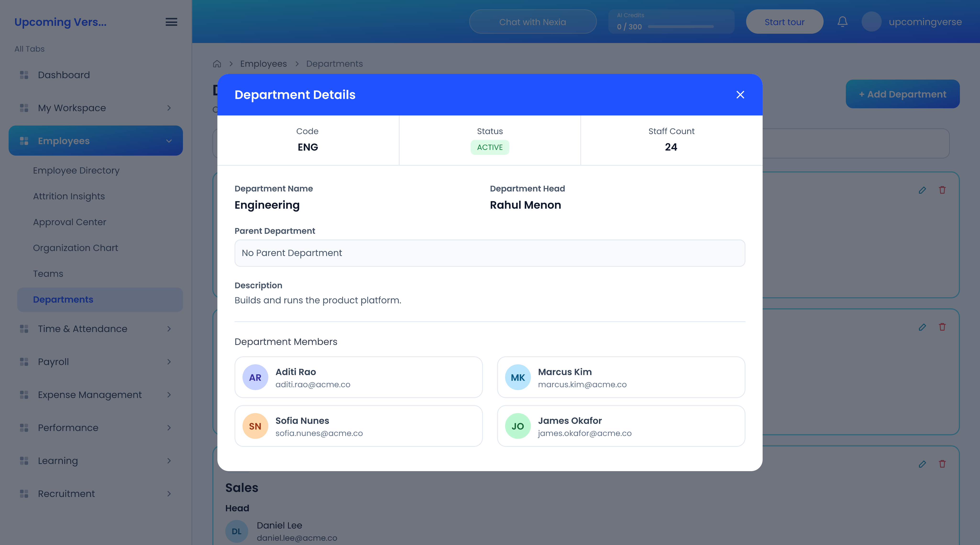Click Start tour button

click(x=784, y=22)
